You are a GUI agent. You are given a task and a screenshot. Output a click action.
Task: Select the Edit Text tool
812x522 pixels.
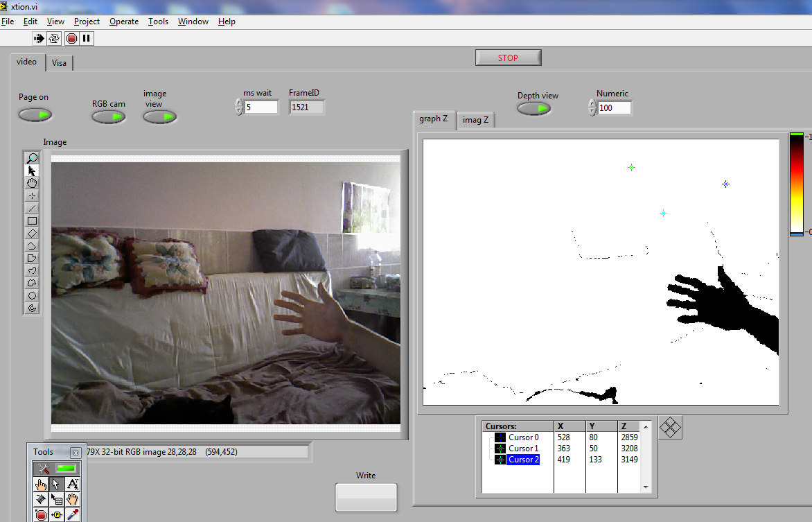pos(73,485)
